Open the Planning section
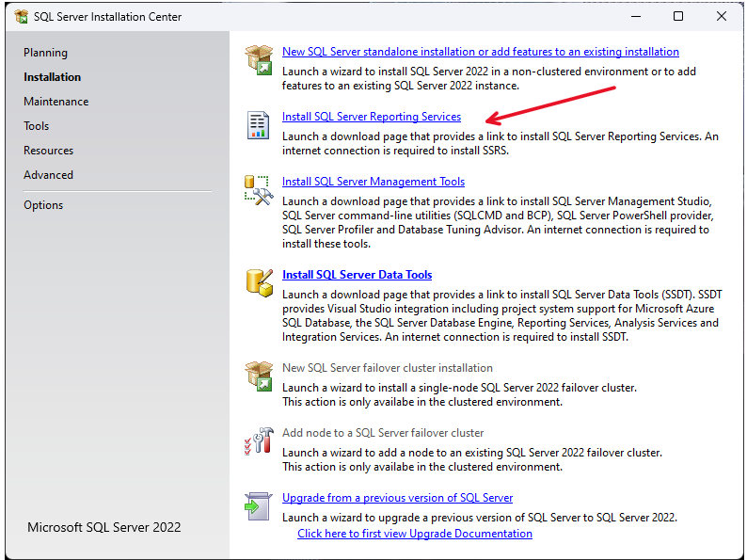The width and height of the screenshot is (747, 560). coord(46,53)
